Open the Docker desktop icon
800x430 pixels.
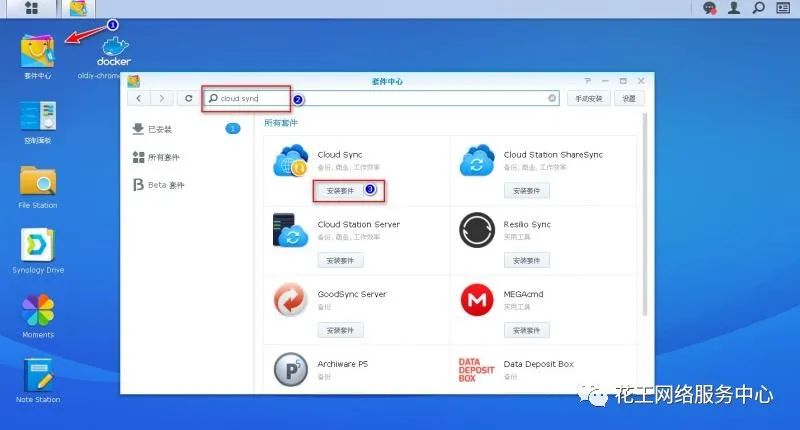coord(114,53)
